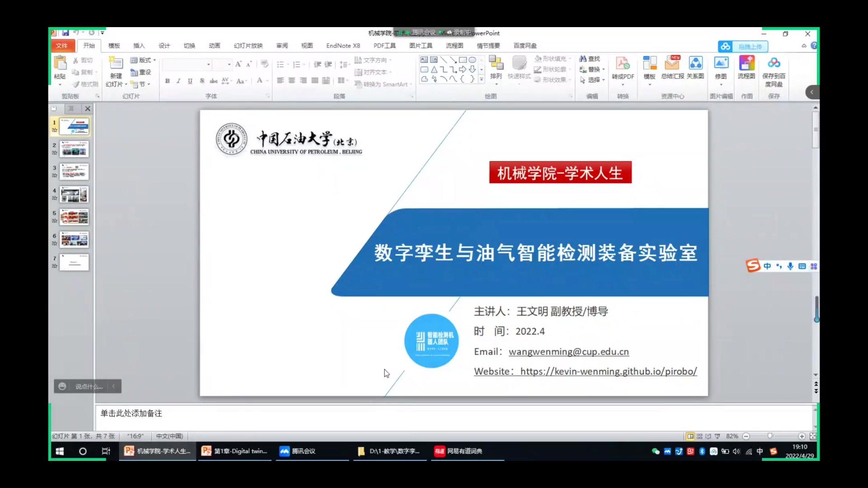Open wangwenming@cup.edu.cn email link
Screen dimensions: 868x488
pyautogui.click(x=569, y=352)
